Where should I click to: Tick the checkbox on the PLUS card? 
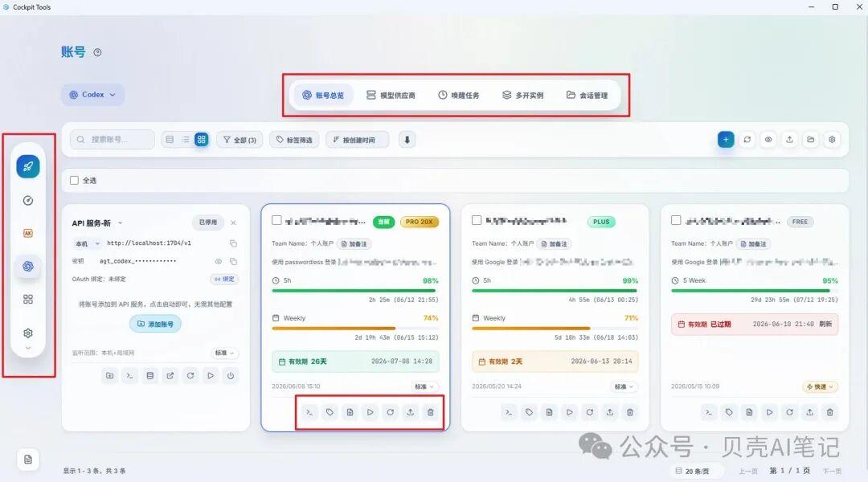tap(476, 220)
